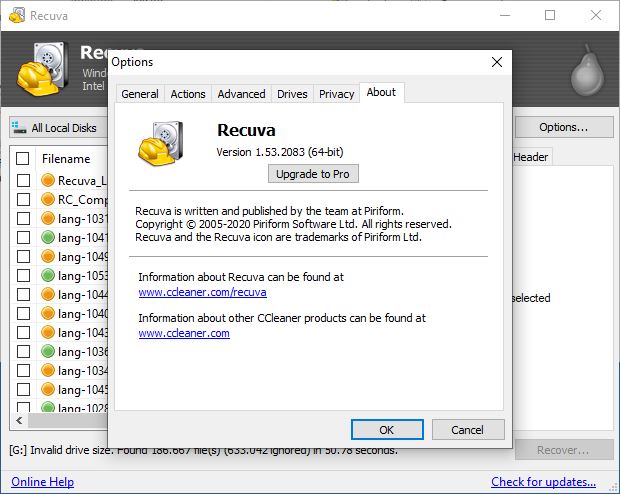The image size is (620, 494).
Task: Click the Recuva logo in the main window header
Action: pyautogui.click(x=42, y=69)
